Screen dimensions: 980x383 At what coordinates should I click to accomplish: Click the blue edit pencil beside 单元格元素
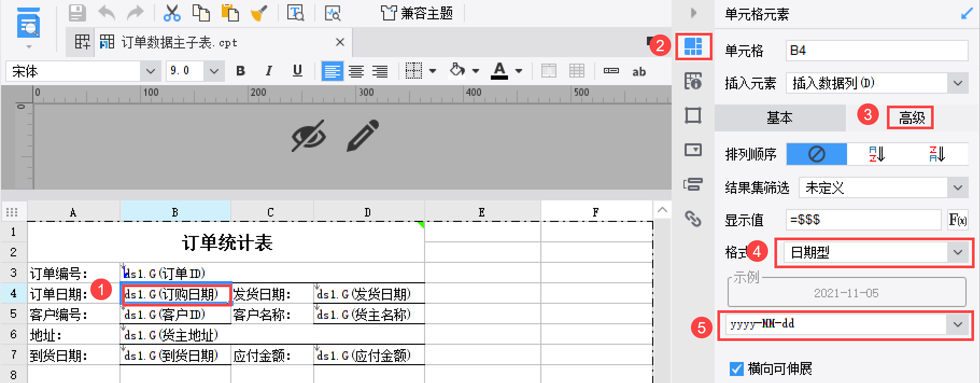tap(967, 13)
